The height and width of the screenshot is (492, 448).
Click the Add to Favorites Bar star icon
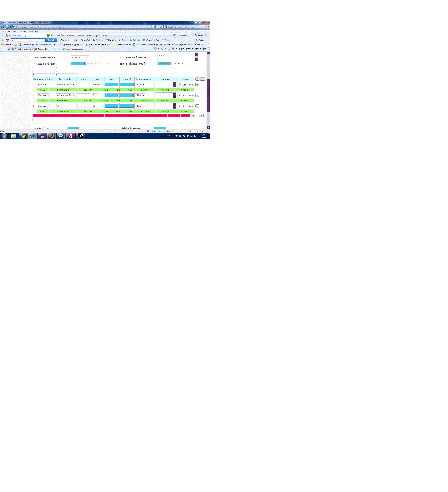16,44
